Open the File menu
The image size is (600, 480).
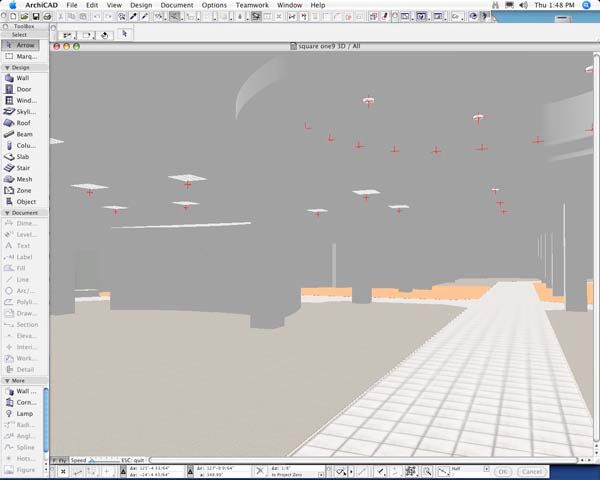coord(72,5)
